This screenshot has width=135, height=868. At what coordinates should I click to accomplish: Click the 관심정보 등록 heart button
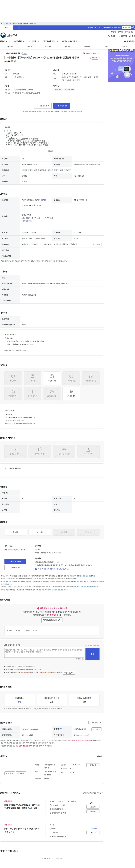point(43,106)
